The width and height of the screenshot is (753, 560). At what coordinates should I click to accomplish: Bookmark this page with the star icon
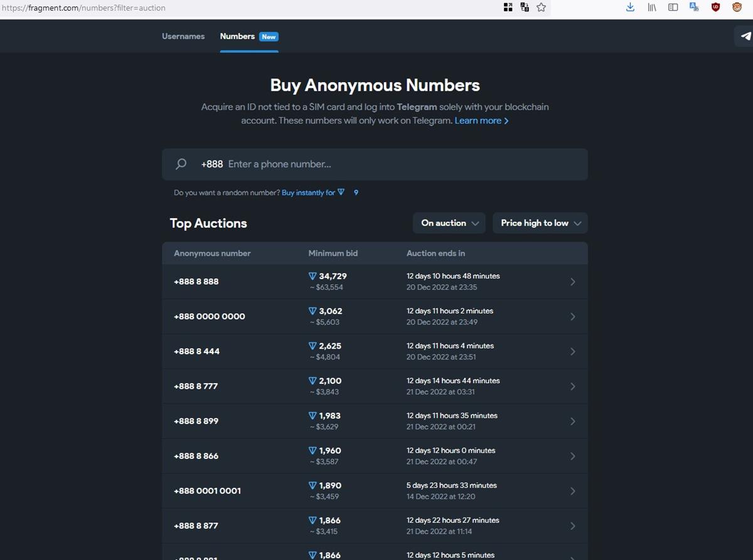pyautogui.click(x=541, y=8)
